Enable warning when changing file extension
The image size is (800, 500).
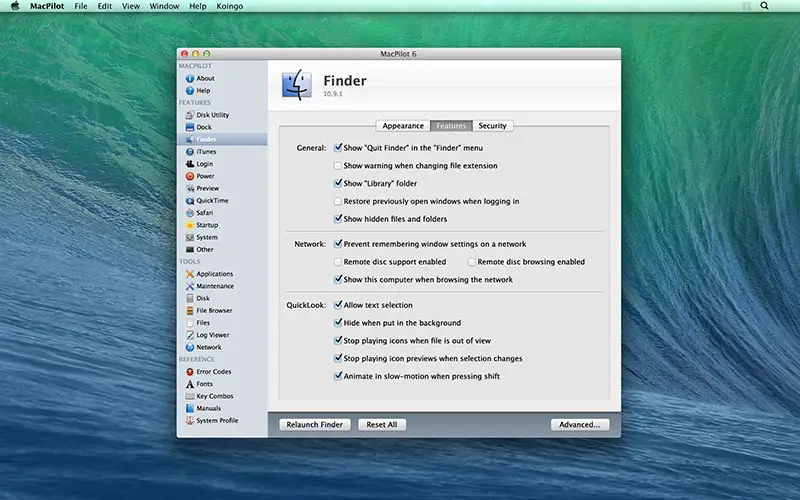(338, 165)
